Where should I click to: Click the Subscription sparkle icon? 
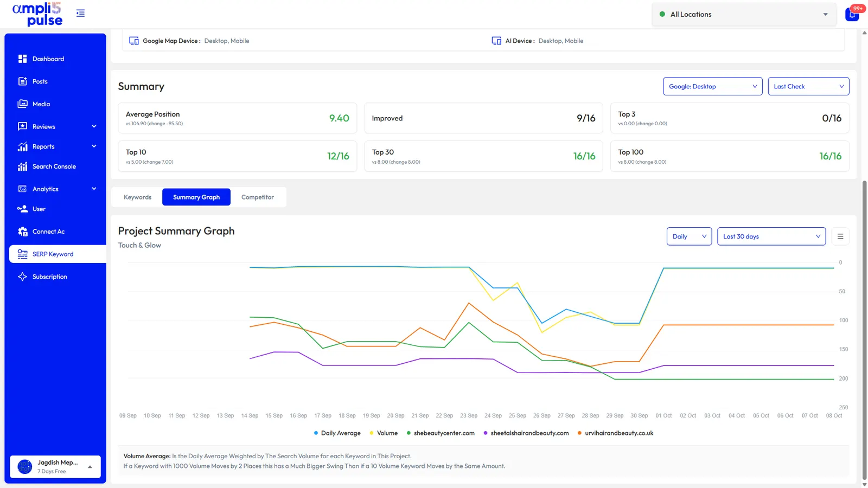point(22,277)
